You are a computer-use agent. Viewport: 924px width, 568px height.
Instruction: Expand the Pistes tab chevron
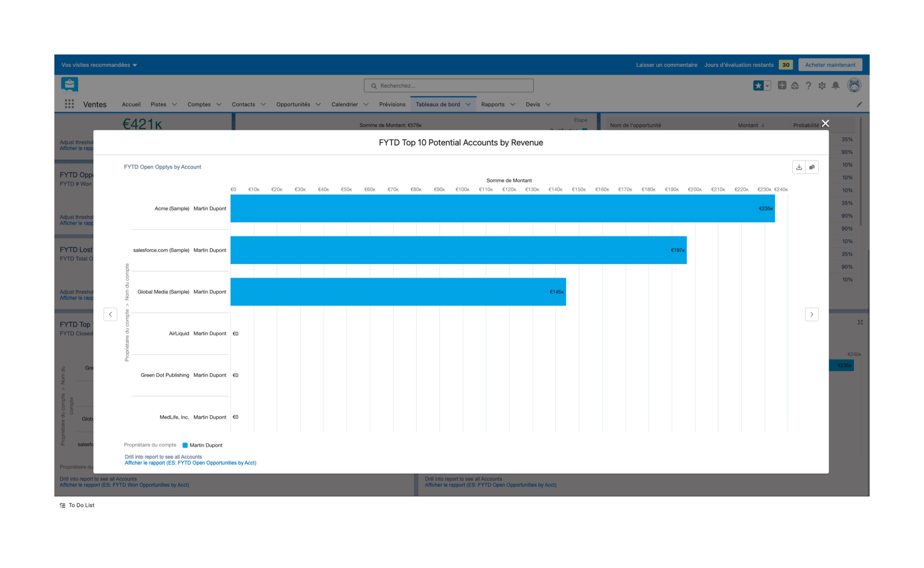pyautogui.click(x=175, y=104)
